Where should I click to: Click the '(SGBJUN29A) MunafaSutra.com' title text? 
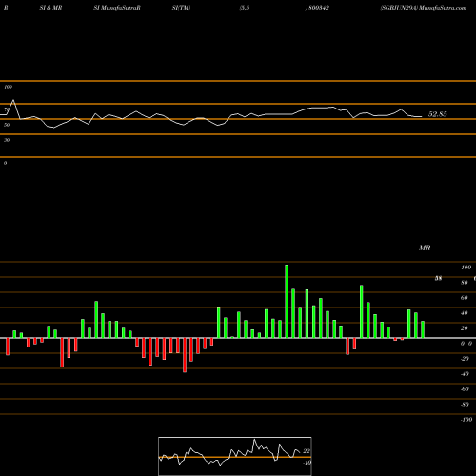coord(424,8)
